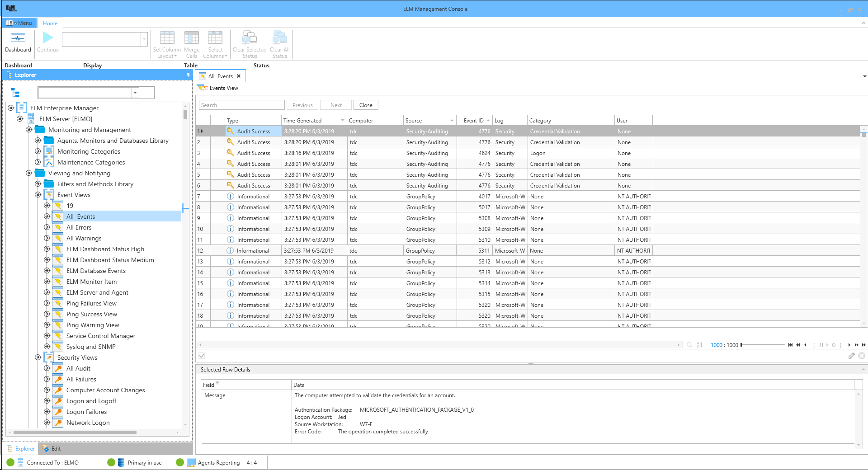Collapse the ELM Enterprise Manager node
This screenshot has height=470, width=868.
pos(10,108)
